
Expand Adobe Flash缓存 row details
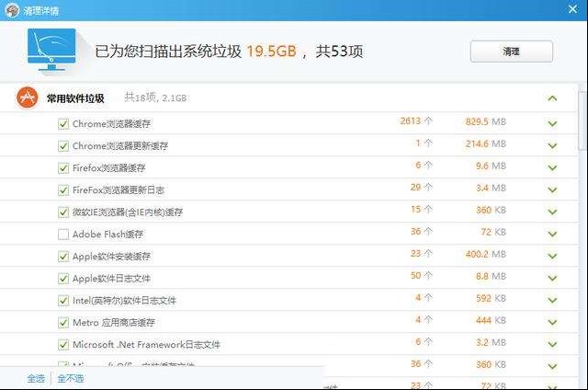552,235
